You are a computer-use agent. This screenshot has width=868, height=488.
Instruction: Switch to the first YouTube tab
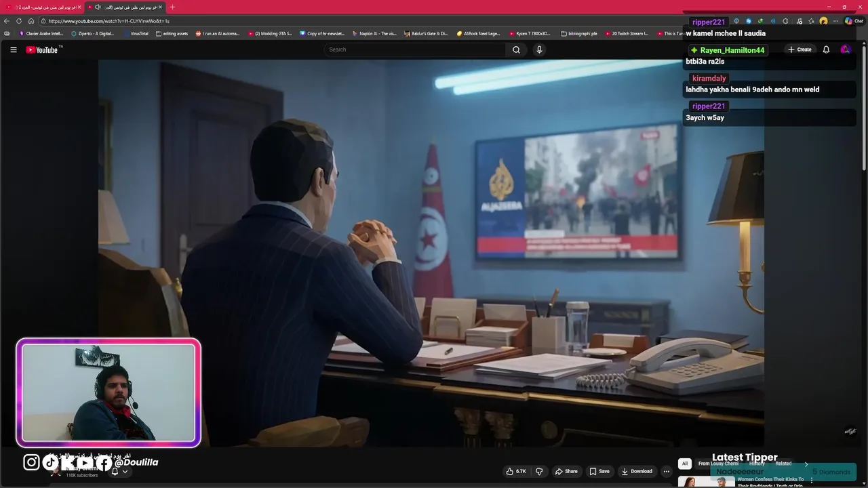pos(41,7)
